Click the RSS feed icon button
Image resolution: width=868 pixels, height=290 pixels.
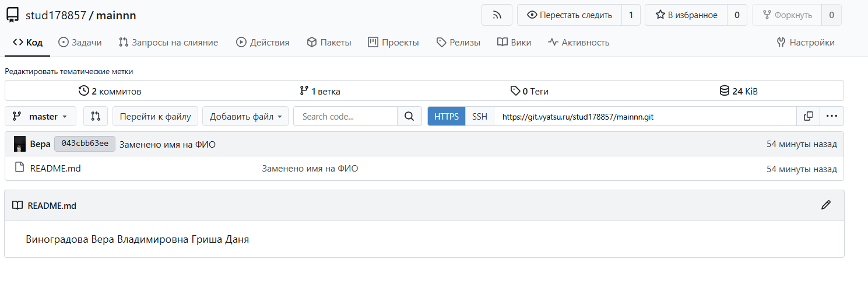pyautogui.click(x=497, y=15)
